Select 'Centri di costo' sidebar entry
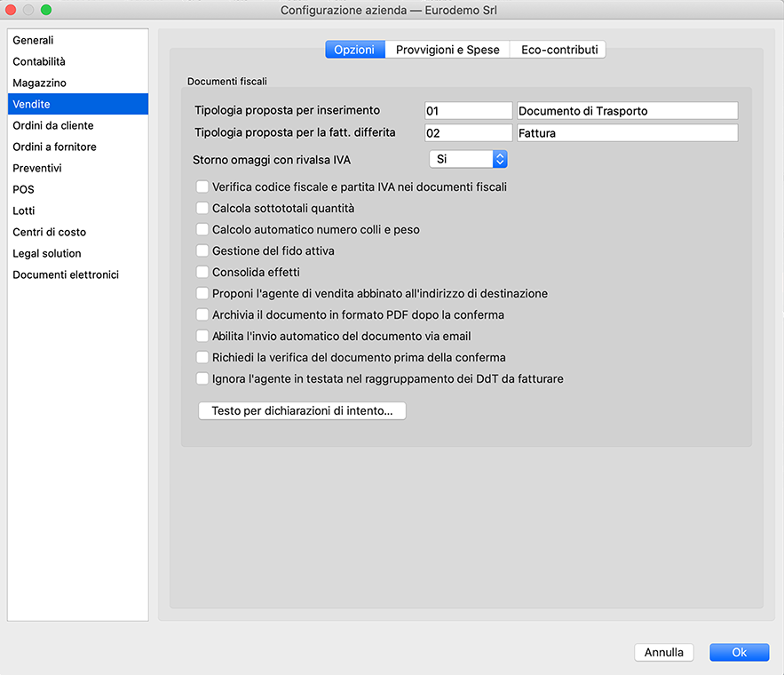The image size is (784, 675). 50,233
